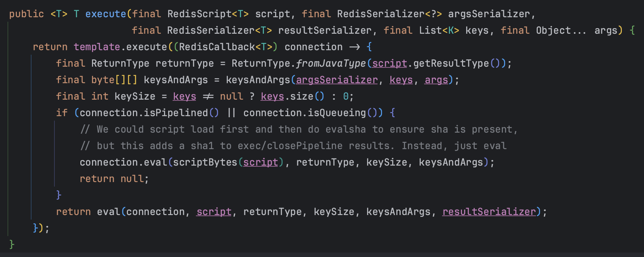Click 'getResultType()' call
The image size is (644, 257).
pyautogui.click(x=457, y=63)
